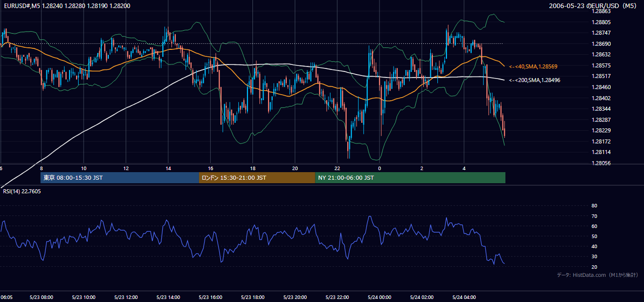Screen dimensions: 644x302
Task: Click the orange 40 SMA label 1.28569
Action: coord(533,66)
